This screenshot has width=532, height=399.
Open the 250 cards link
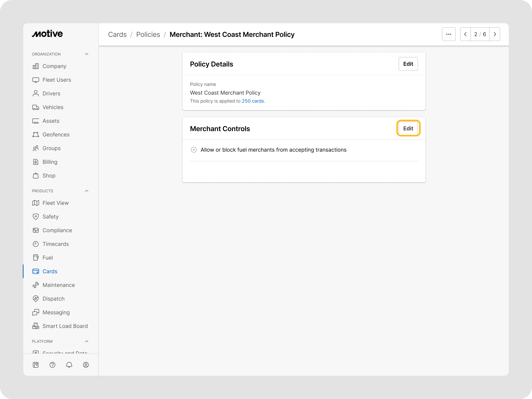click(x=253, y=101)
